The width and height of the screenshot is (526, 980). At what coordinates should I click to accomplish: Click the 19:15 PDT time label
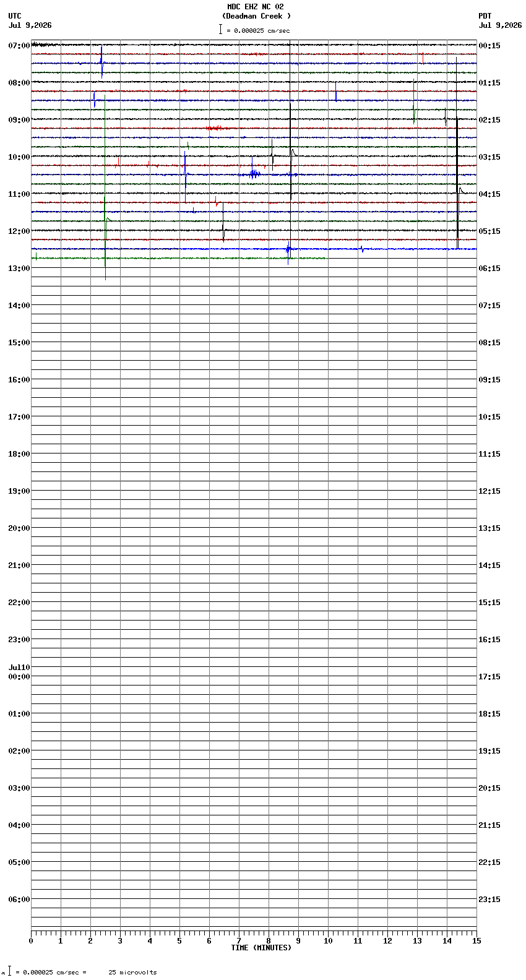point(489,751)
